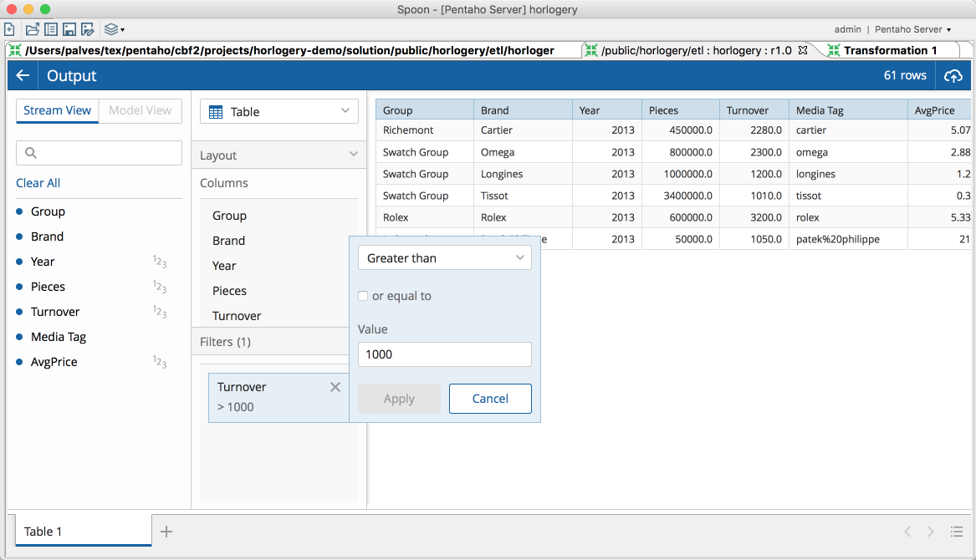This screenshot has width=976, height=560.
Task: Click the Save As toolbar icon
Action: 87,28
